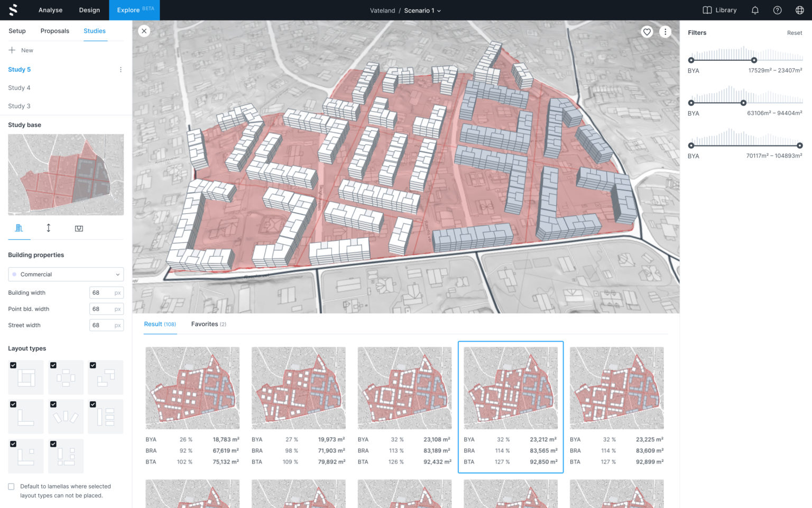Favorite the current study using the heart icon
Screen dimensions: 812x508
647,32
